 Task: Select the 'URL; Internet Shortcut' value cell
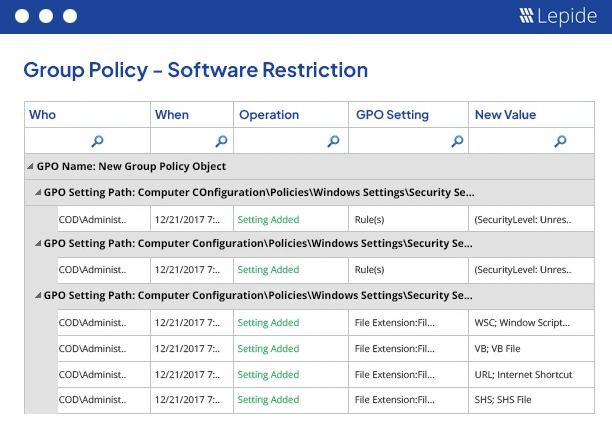532,375
